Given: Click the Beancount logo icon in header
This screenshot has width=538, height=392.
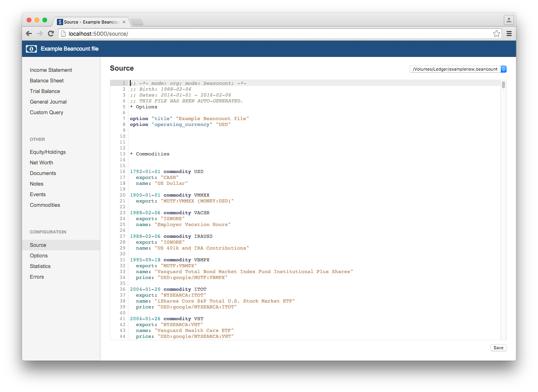Looking at the screenshot, I should tap(31, 49).
